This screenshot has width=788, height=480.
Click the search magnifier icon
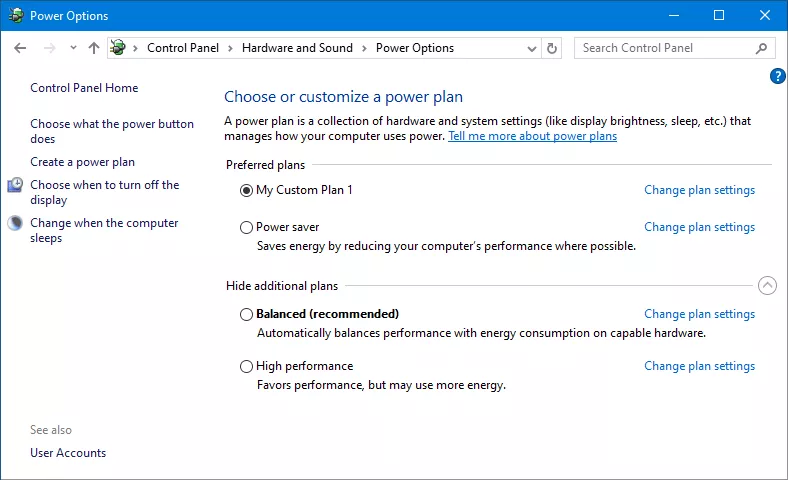(x=761, y=48)
